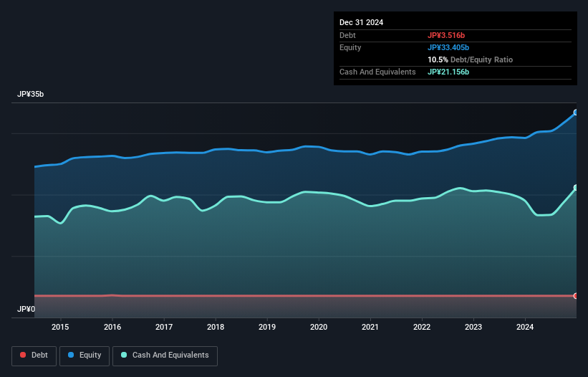This screenshot has height=377, width=588.
Task: Click the Dec 31 2024 tooltip date
Action: (x=361, y=22)
